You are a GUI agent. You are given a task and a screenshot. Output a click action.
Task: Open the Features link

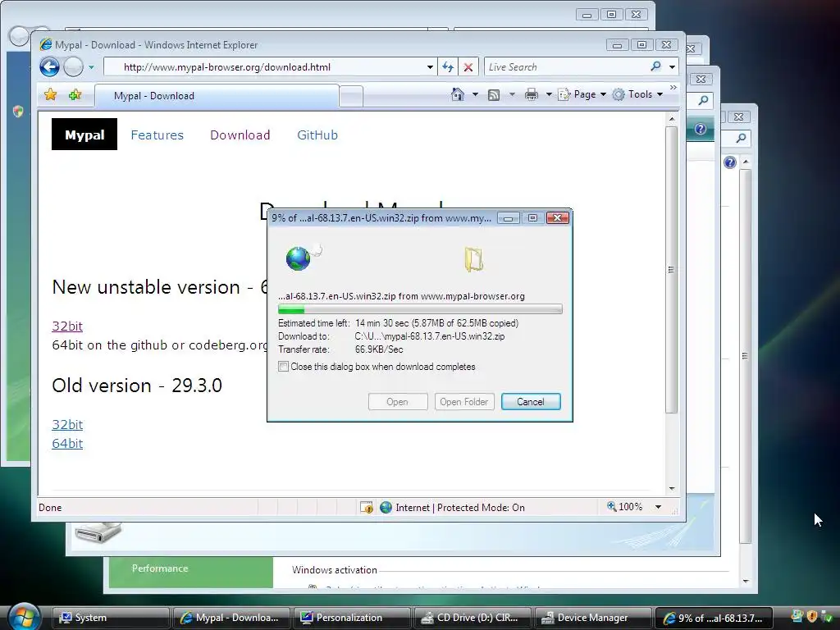point(157,135)
